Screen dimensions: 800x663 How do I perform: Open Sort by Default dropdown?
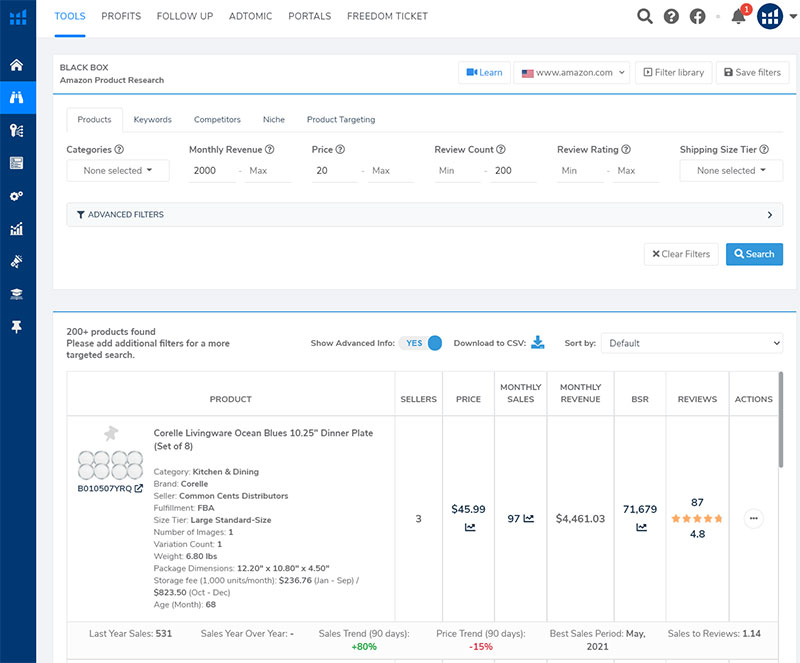[692, 343]
